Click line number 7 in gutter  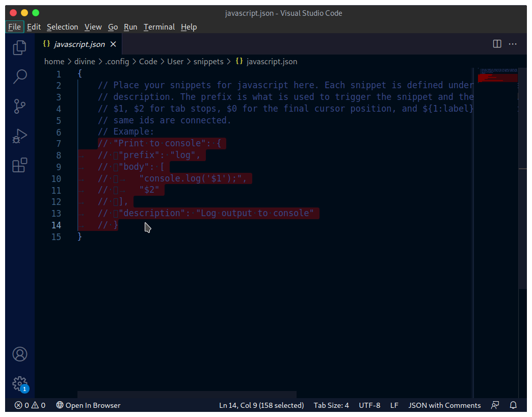pyautogui.click(x=59, y=144)
